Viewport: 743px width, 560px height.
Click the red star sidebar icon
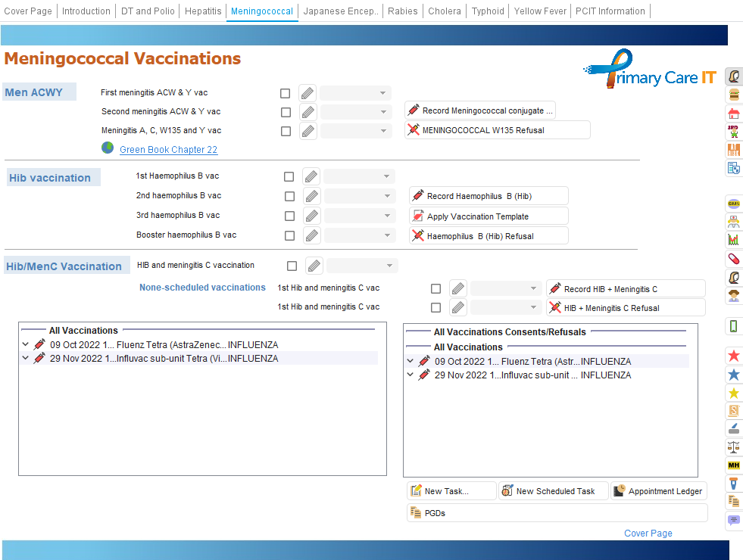click(733, 356)
